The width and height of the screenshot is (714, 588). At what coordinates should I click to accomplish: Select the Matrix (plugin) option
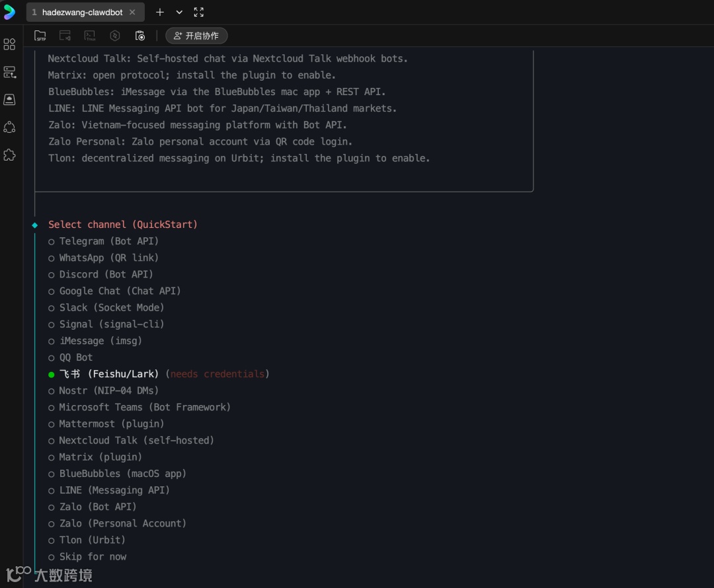(x=95, y=457)
